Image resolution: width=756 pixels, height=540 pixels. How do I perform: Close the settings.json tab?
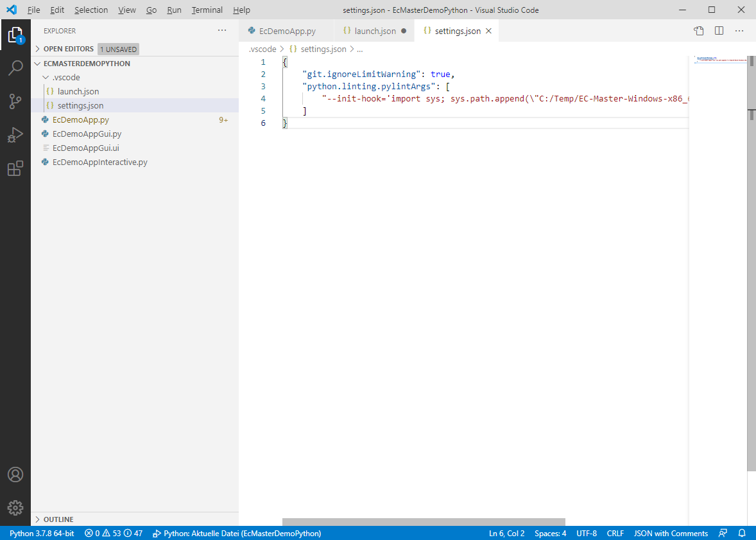tap(488, 31)
